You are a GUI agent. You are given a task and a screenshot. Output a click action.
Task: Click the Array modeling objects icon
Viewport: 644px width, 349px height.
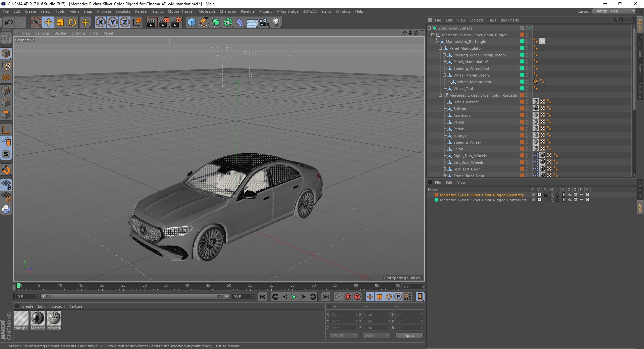tap(228, 22)
